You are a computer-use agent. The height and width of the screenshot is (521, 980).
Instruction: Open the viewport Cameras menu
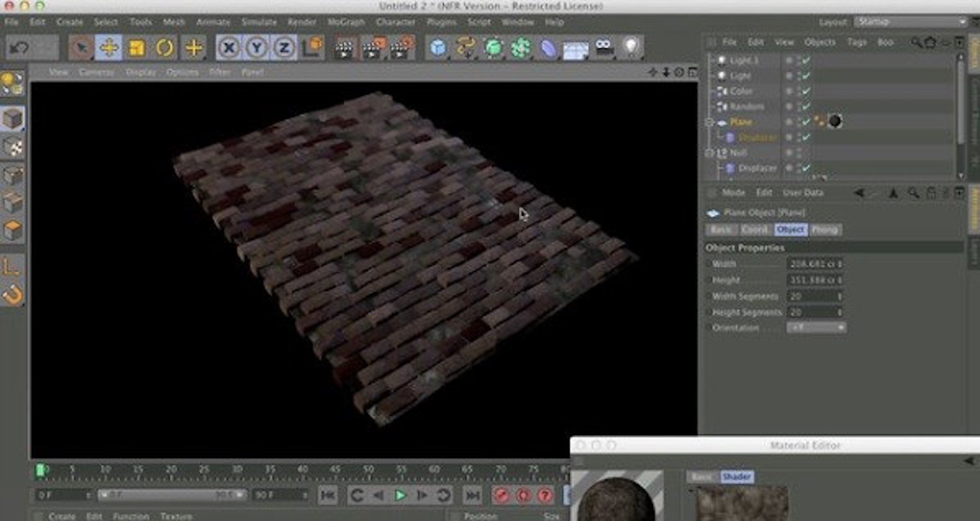96,72
